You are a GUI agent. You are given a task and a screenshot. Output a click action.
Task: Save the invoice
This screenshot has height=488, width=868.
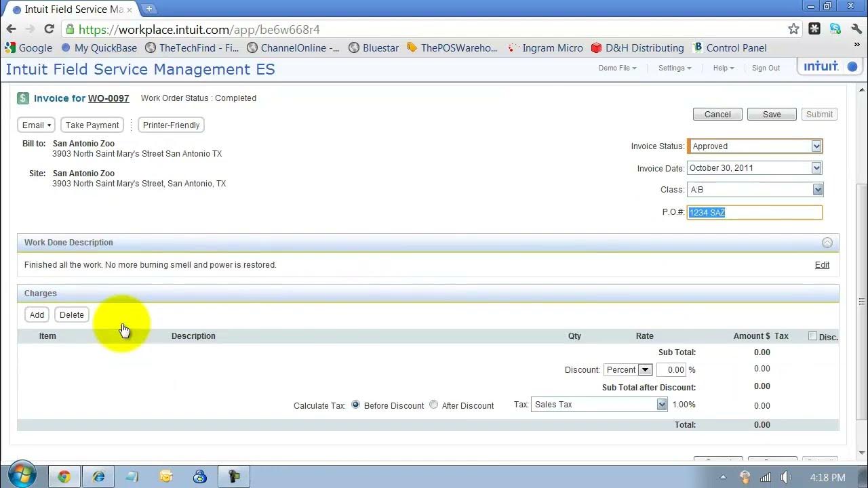coord(772,114)
